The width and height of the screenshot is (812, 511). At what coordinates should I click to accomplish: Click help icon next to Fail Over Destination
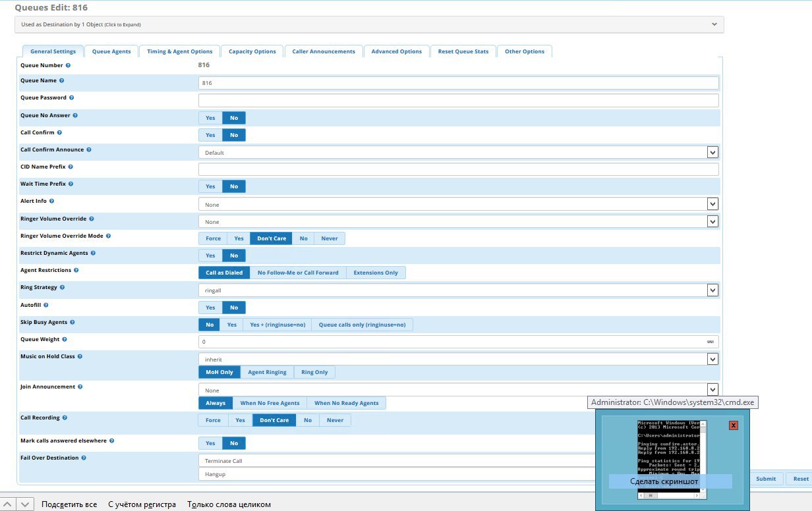84,458
